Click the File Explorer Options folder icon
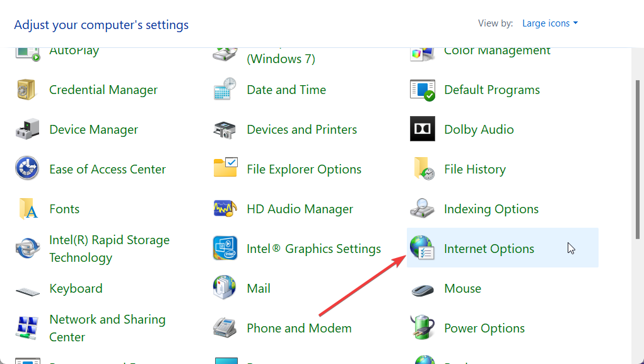 pos(225,168)
